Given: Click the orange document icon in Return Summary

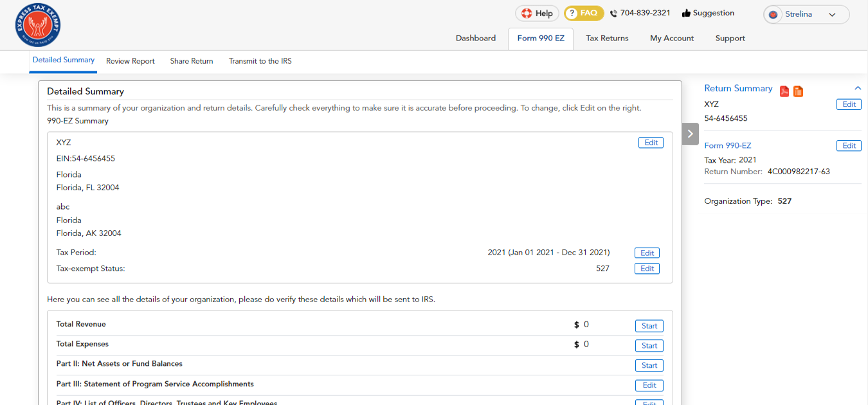Looking at the screenshot, I should (x=798, y=91).
